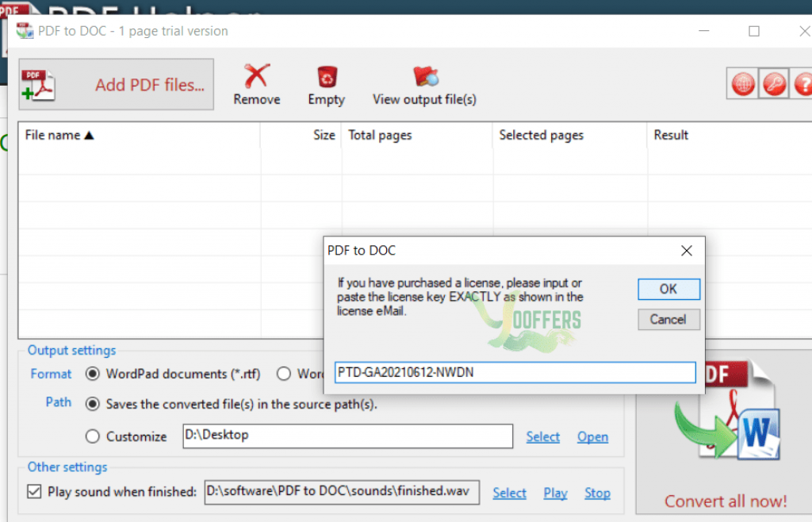Click the Result column header

[730, 135]
